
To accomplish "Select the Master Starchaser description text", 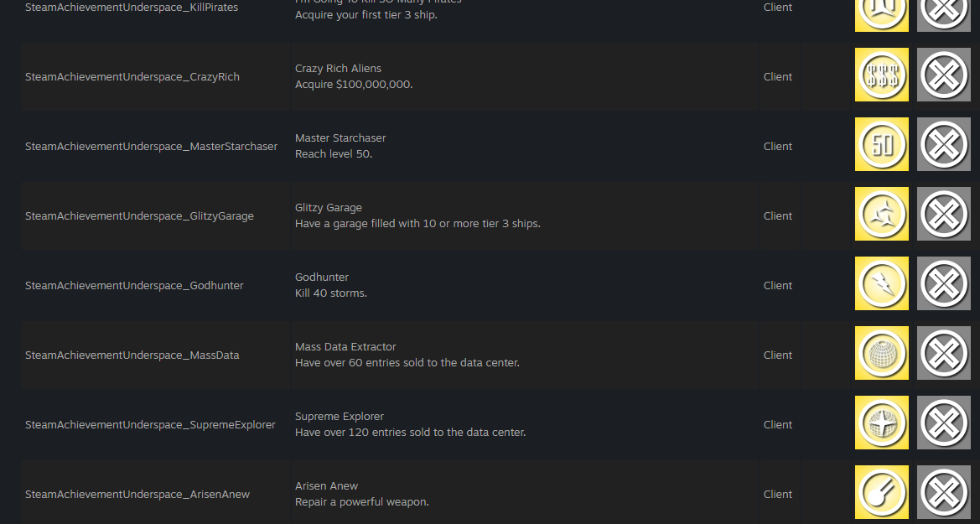I will pyautogui.click(x=333, y=153).
